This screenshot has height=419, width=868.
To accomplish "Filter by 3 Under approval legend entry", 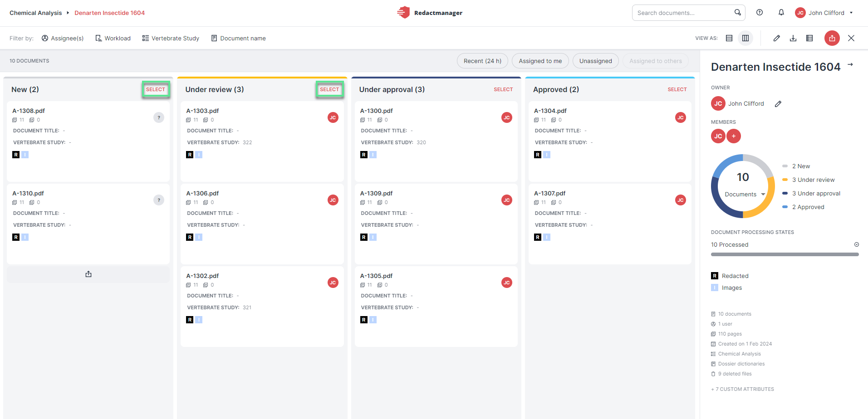I will click(x=811, y=193).
